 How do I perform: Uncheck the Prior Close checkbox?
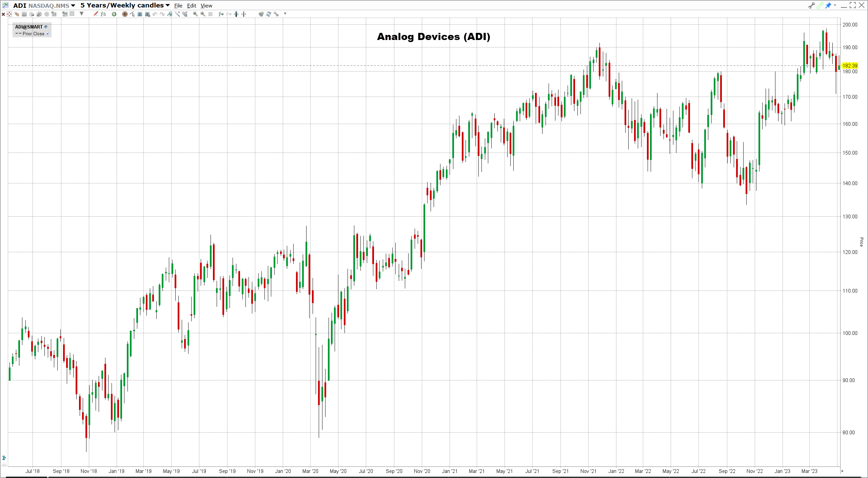tap(47, 34)
